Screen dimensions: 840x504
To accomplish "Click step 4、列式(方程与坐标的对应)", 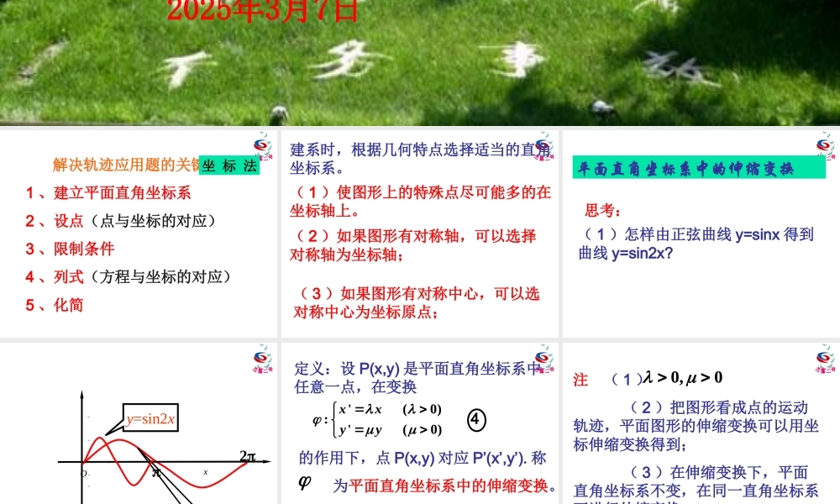I will point(128,276).
